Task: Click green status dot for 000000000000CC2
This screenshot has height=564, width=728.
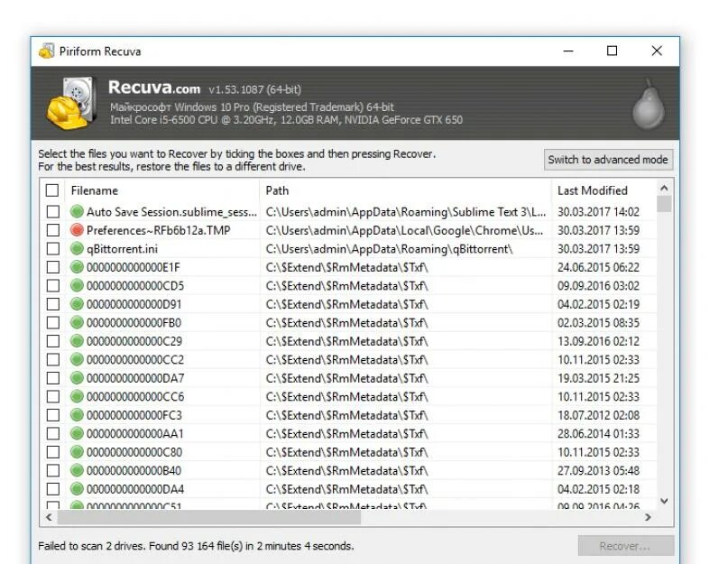Action: click(77, 359)
